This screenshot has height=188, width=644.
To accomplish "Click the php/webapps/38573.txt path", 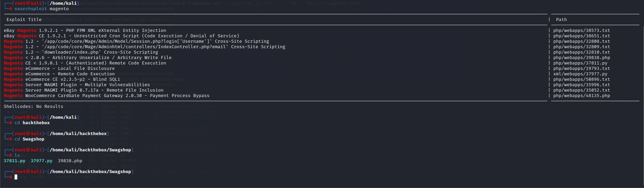I will pyautogui.click(x=582, y=30).
